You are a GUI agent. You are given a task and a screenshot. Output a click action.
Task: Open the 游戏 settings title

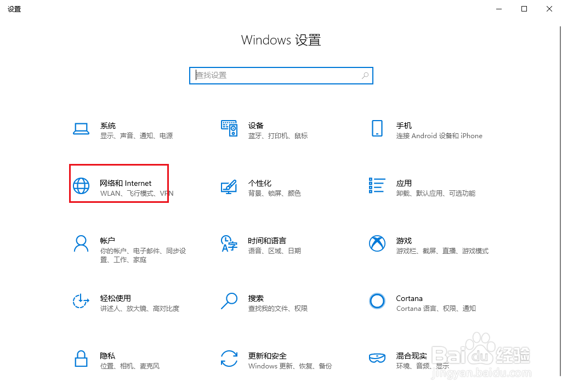(404, 241)
